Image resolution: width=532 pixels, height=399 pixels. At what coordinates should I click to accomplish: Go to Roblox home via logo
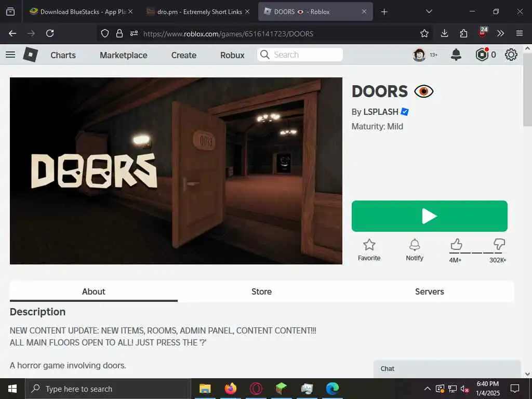[x=30, y=55]
